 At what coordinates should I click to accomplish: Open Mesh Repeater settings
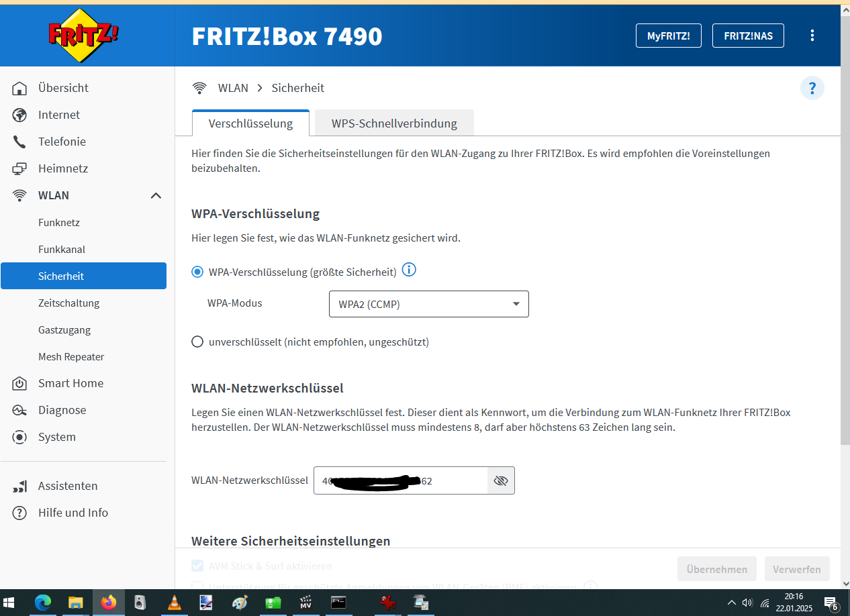(71, 356)
